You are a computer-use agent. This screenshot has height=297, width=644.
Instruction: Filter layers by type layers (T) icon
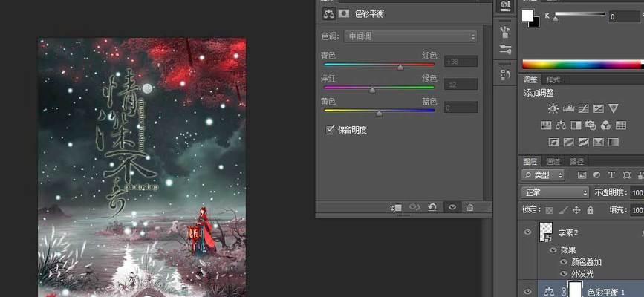click(611, 175)
